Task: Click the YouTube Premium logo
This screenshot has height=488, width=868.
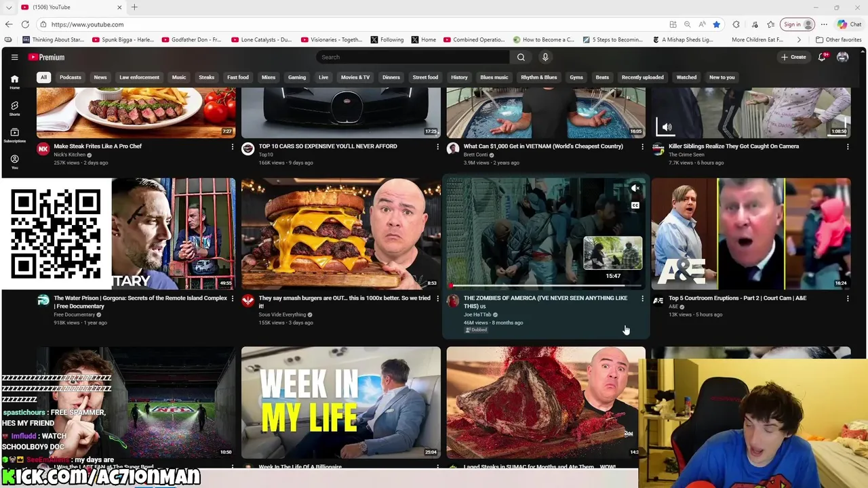Action: tap(46, 58)
